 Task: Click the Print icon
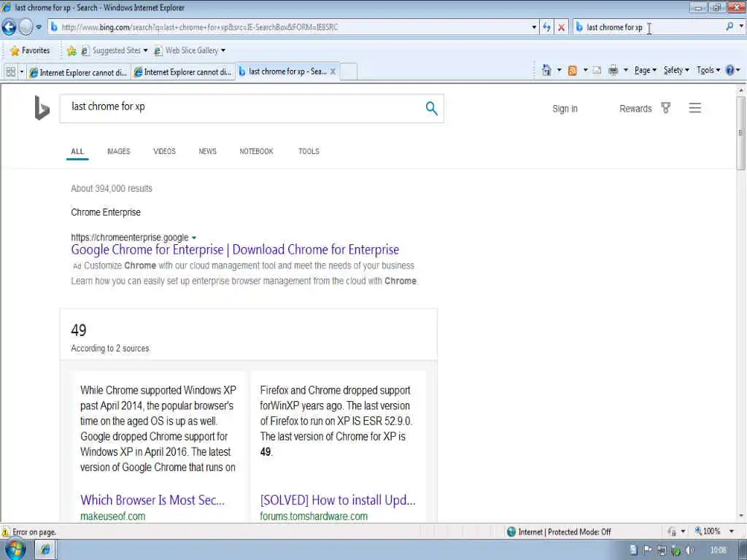point(613,71)
